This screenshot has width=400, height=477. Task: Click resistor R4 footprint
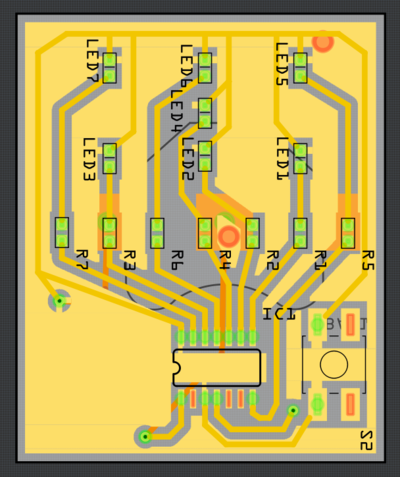(205, 233)
